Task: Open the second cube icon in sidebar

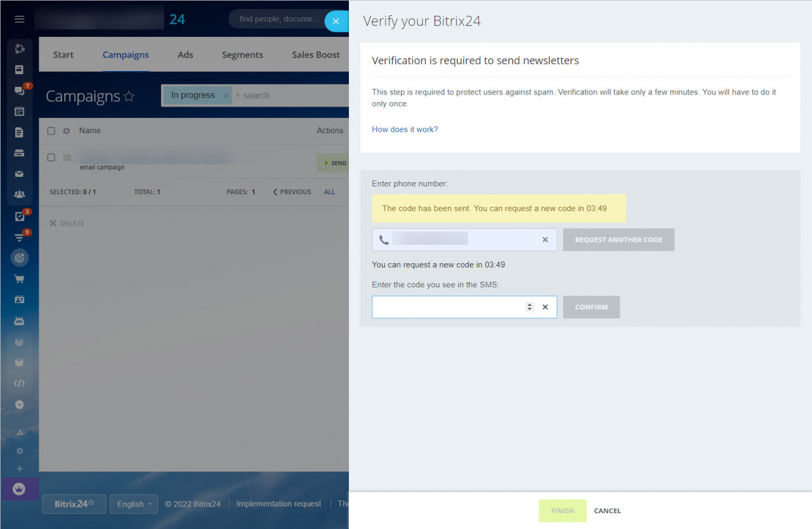Action: click(x=19, y=363)
